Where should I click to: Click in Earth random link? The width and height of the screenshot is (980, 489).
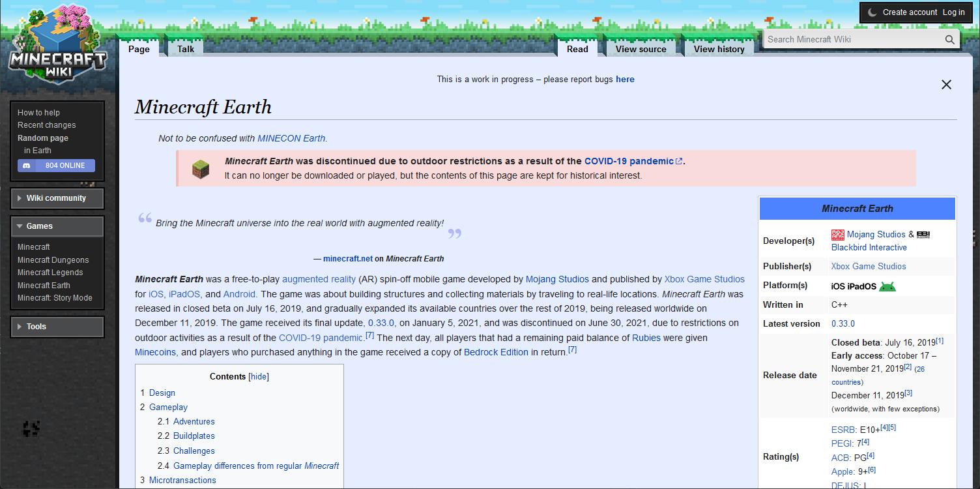click(x=38, y=151)
